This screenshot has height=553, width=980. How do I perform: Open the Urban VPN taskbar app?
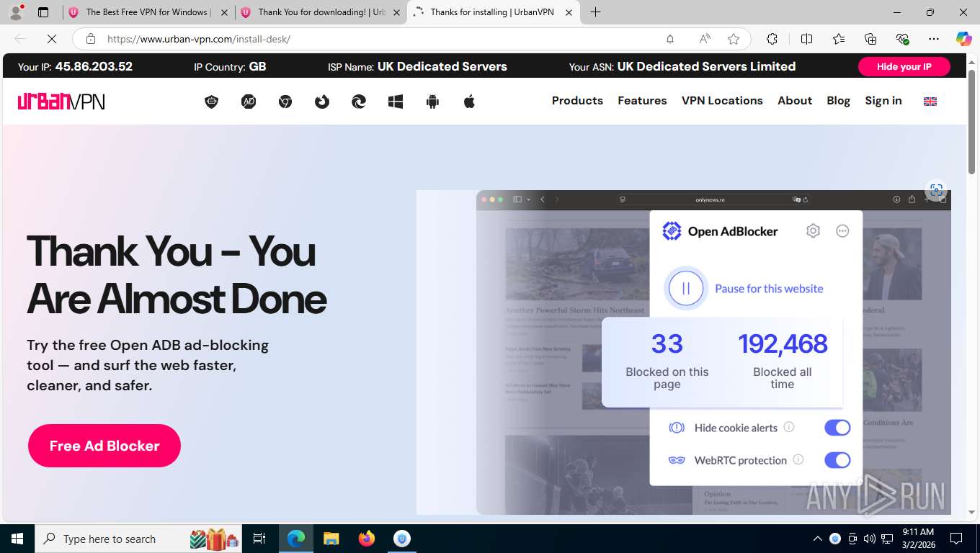coord(402,539)
